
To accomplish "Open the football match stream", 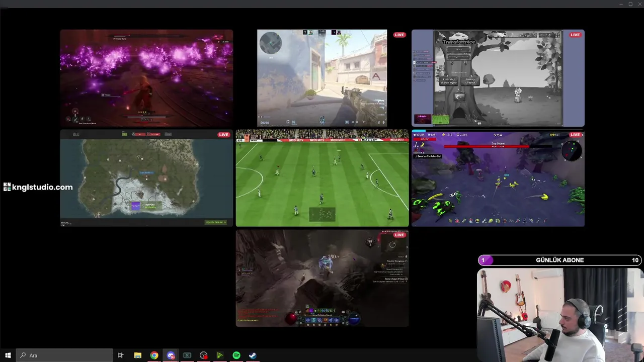I will [322, 178].
